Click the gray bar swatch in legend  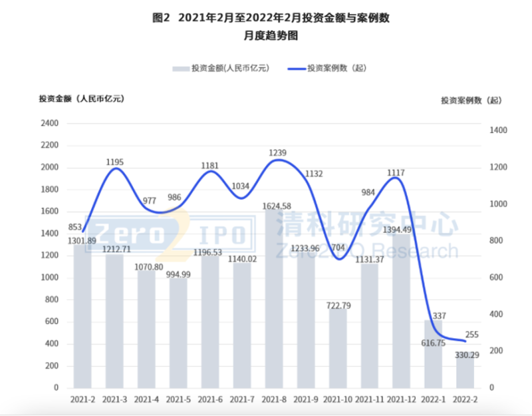(181, 69)
